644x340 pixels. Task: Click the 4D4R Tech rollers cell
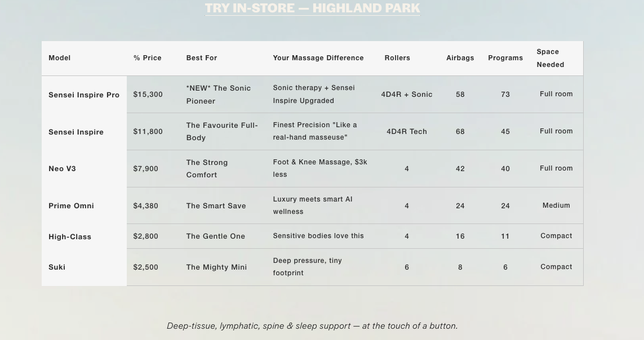tap(407, 132)
